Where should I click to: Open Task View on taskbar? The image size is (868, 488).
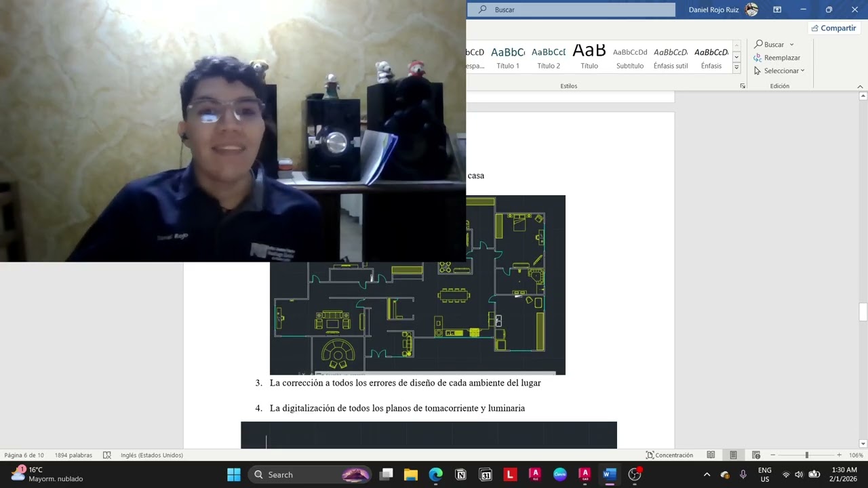tap(387, 474)
